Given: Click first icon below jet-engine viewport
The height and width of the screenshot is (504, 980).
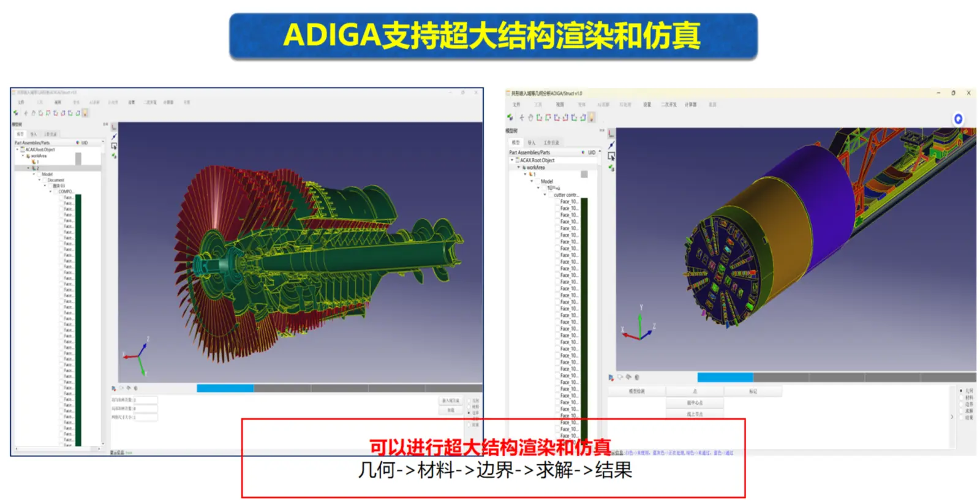Looking at the screenshot, I should pyautogui.click(x=113, y=388).
